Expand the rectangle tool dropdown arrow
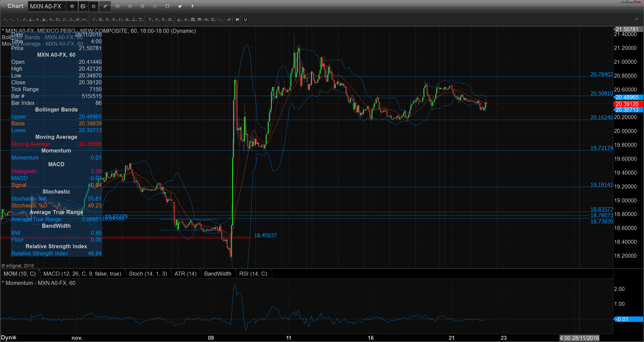This screenshot has width=644, height=342. pos(61,21)
